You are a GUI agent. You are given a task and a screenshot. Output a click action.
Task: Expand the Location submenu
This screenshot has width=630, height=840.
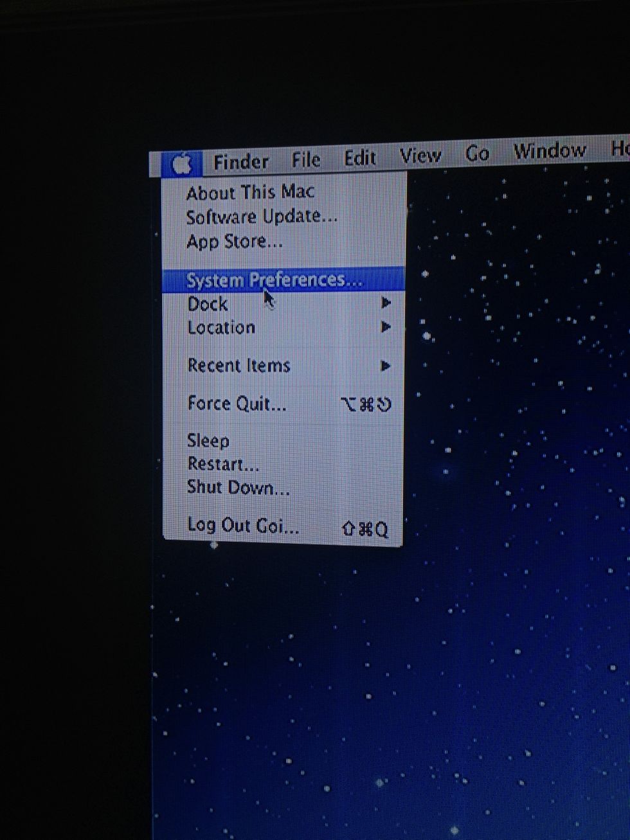tap(221, 328)
